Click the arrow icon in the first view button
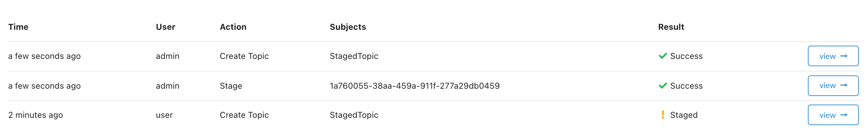 point(844,56)
